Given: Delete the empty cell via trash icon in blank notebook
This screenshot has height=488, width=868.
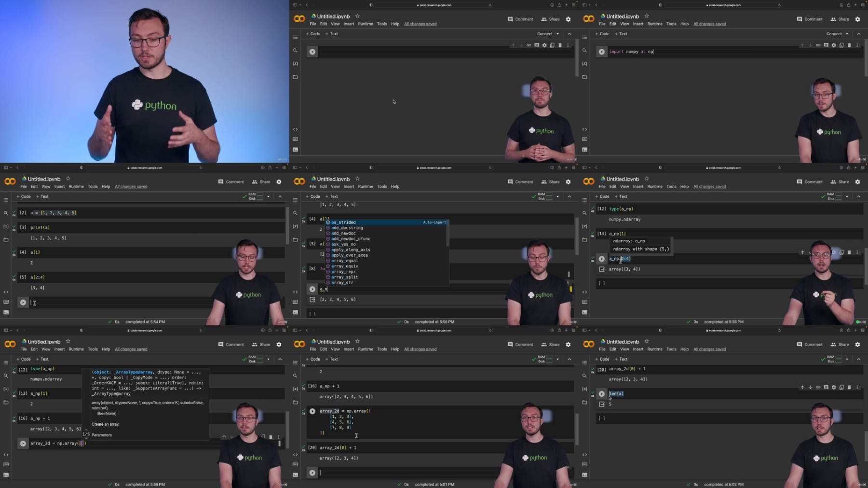Looking at the screenshot, I should tap(560, 45).
